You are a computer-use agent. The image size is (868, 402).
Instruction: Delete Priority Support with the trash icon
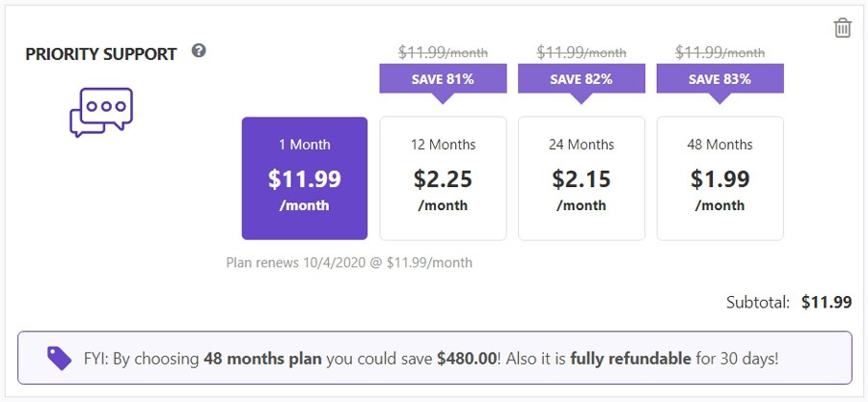pyautogui.click(x=843, y=28)
